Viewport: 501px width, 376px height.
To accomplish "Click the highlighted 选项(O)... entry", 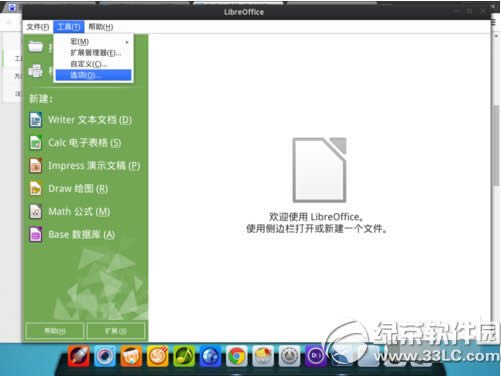I will pos(93,75).
